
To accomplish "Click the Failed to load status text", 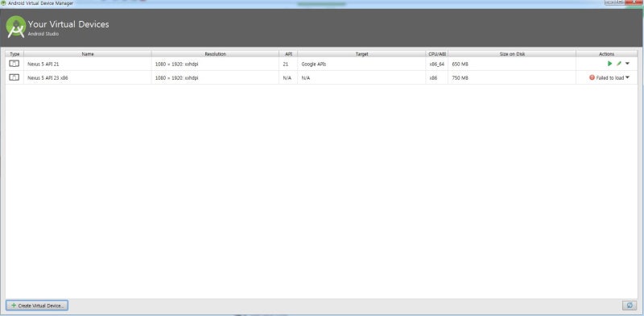I will (x=610, y=77).
